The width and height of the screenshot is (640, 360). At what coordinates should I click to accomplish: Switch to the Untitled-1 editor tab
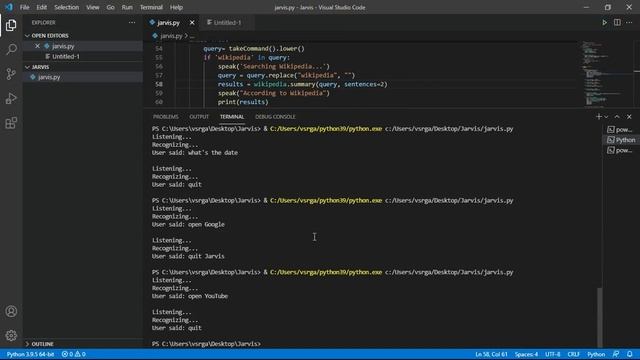(226, 22)
